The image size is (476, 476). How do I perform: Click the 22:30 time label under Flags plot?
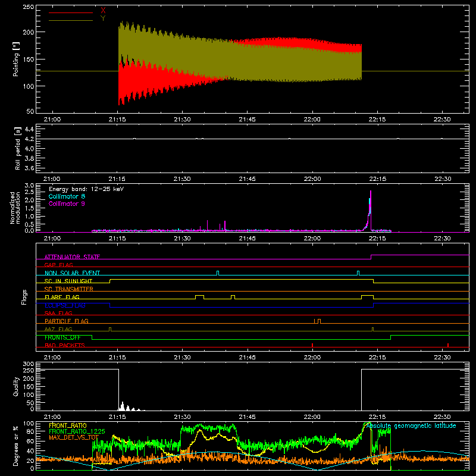pos(442,358)
